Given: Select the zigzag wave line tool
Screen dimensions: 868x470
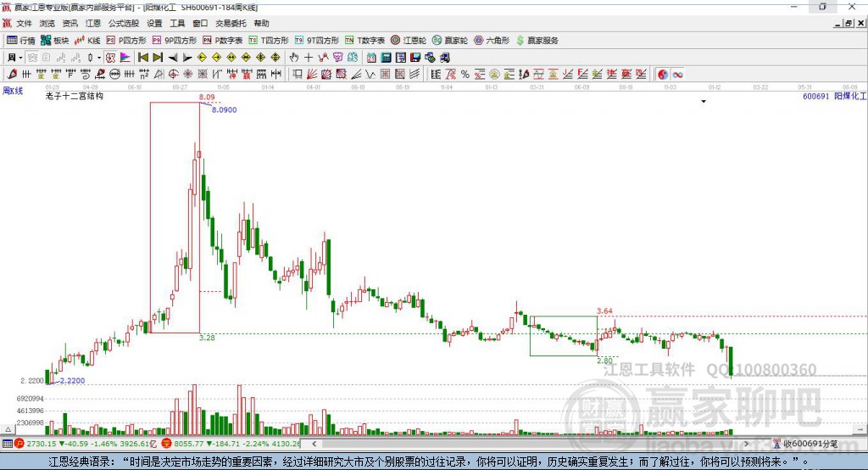Looking at the screenshot, I should click(370, 75).
